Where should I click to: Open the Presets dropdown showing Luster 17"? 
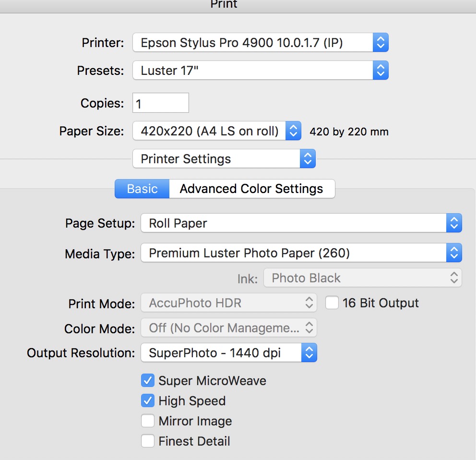pos(260,71)
